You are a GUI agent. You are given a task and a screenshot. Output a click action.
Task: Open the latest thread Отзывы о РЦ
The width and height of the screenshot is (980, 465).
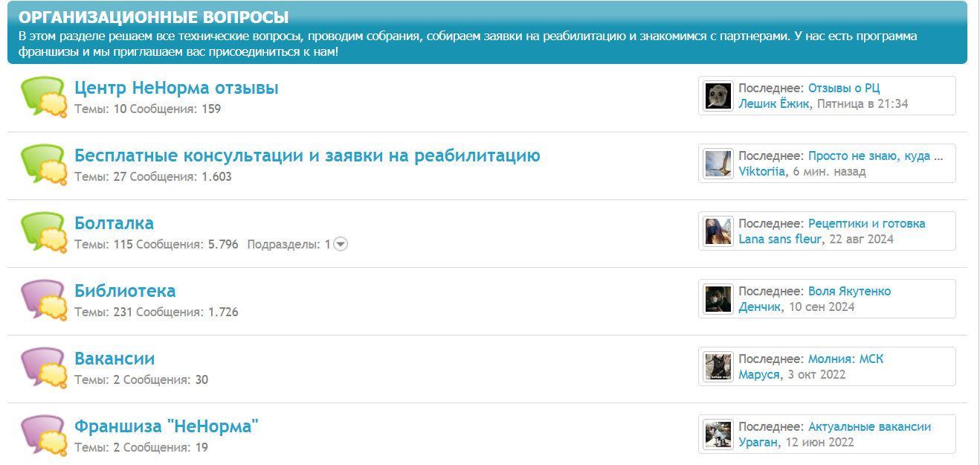click(844, 89)
